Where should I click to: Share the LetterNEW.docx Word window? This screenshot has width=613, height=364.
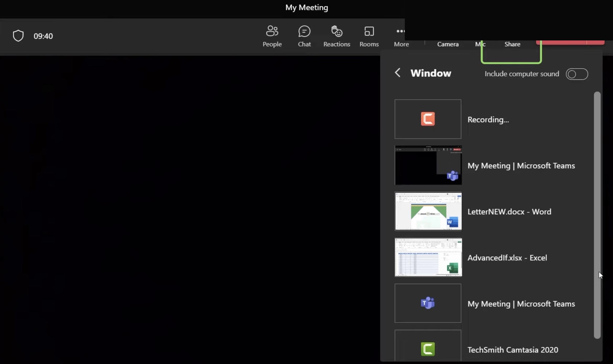[x=428, y=211]
